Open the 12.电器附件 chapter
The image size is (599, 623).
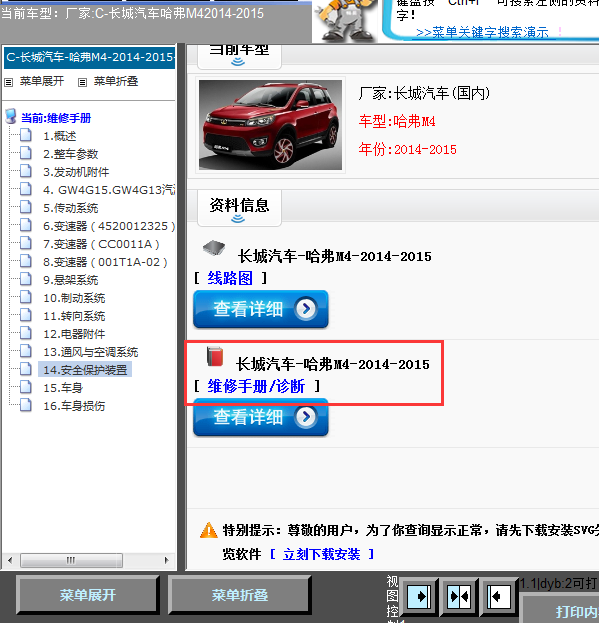74,334
